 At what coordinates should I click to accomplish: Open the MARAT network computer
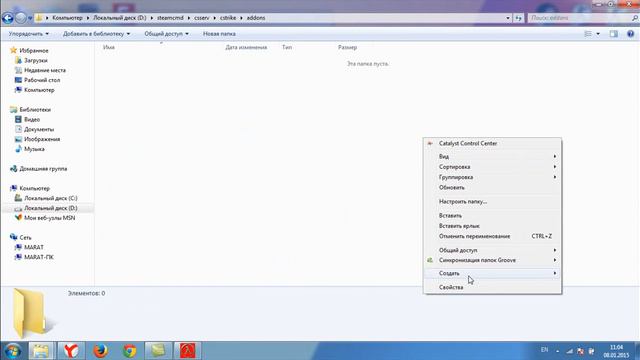pyautogui.click(x=33, y=247)
